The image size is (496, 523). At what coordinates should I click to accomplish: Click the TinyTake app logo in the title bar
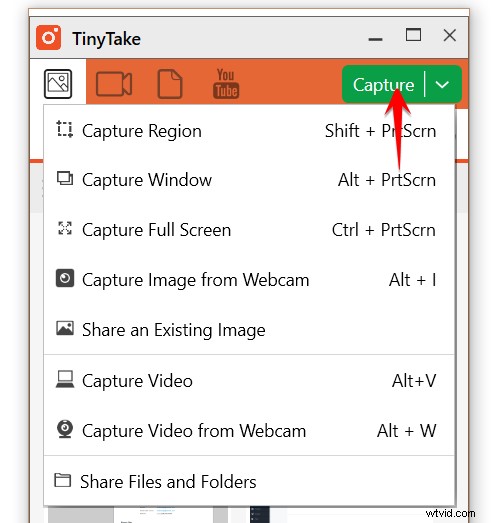[x=48, y=38]
